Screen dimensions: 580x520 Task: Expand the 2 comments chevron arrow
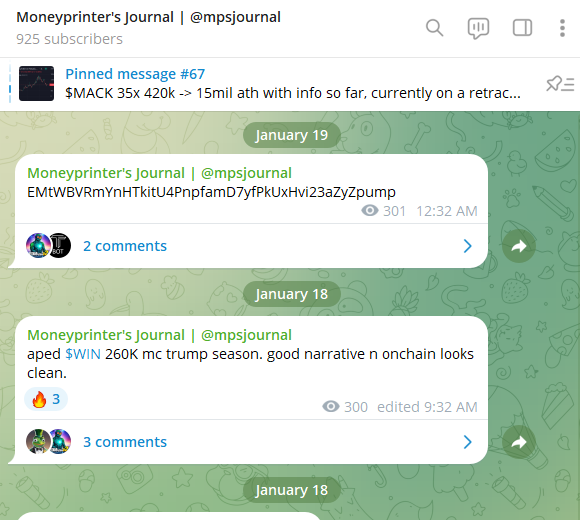pyautogui.click(x=468, y=246)
